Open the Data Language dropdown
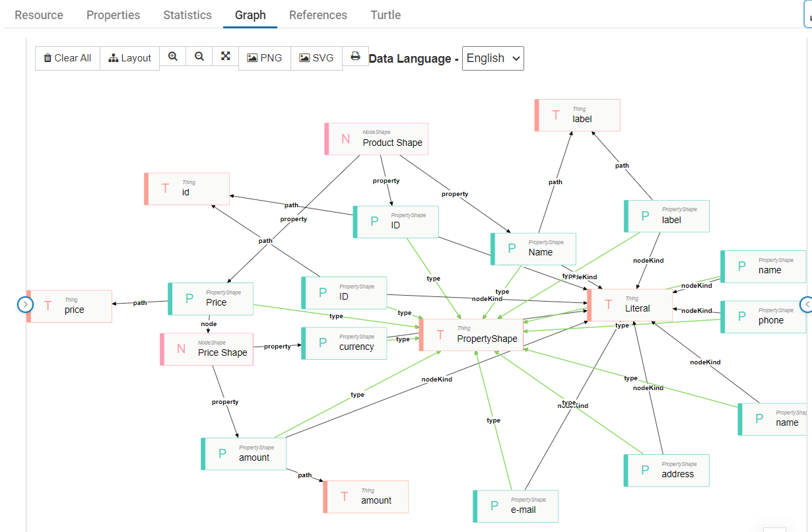The width and height of the screenshot is (812, 532). coord(492,58)
